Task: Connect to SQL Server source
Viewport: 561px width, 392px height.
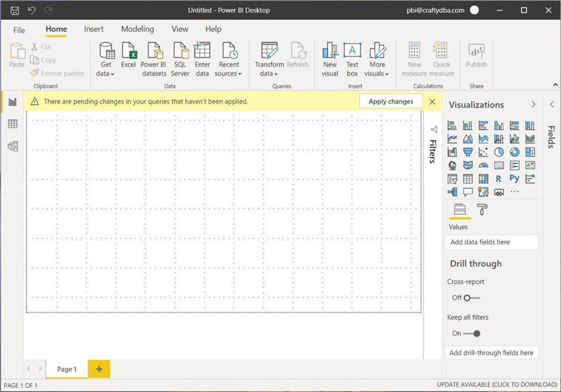Action: 180,59
